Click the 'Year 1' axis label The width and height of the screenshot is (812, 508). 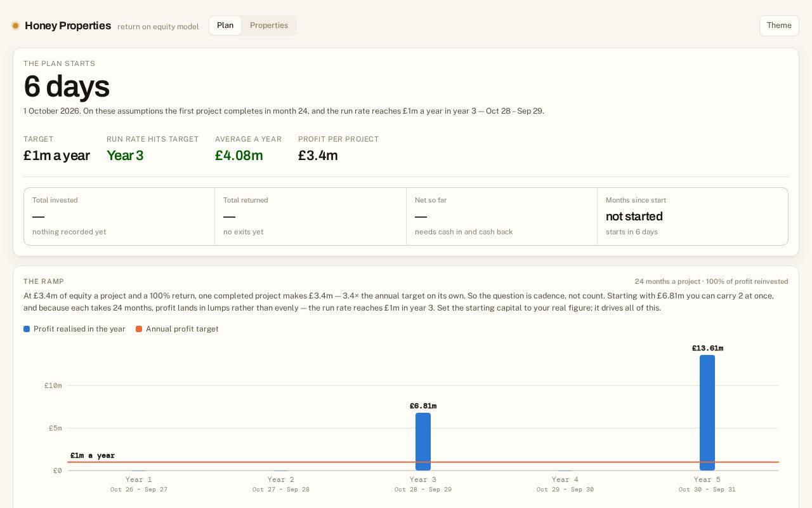(x=139, y=479)
